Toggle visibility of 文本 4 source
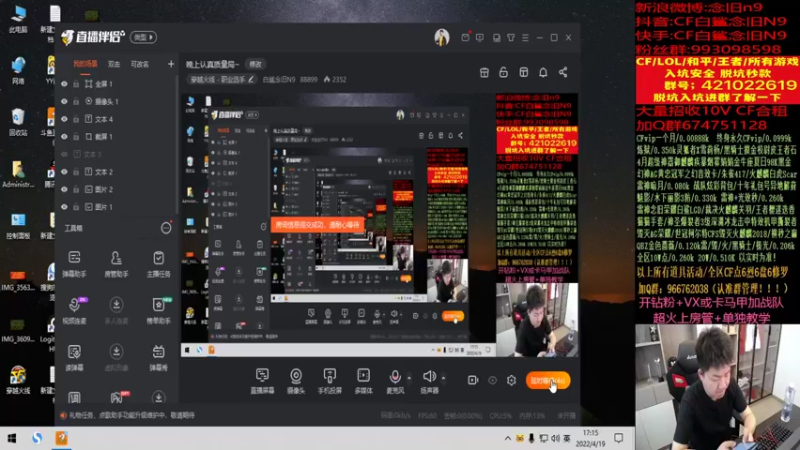 (64, 119)
